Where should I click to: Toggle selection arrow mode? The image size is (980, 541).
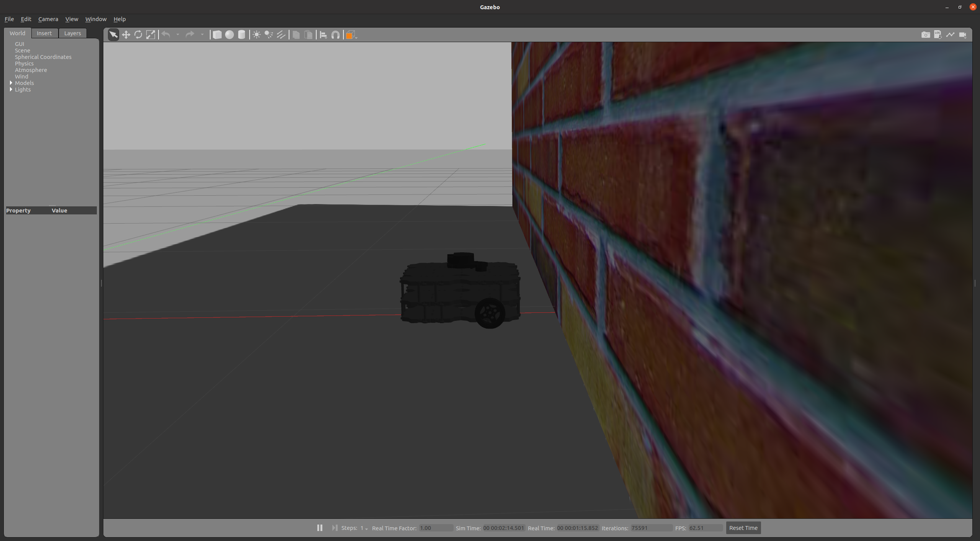tap(113, 35)
